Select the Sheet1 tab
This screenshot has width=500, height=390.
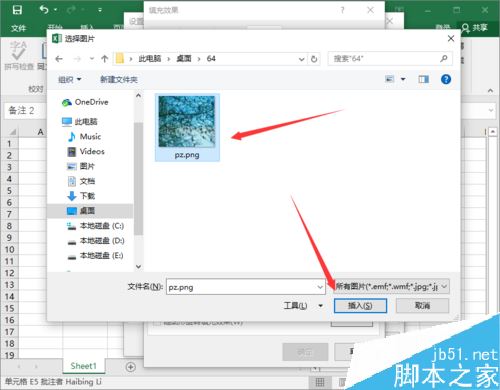click(x=84, y=366)
